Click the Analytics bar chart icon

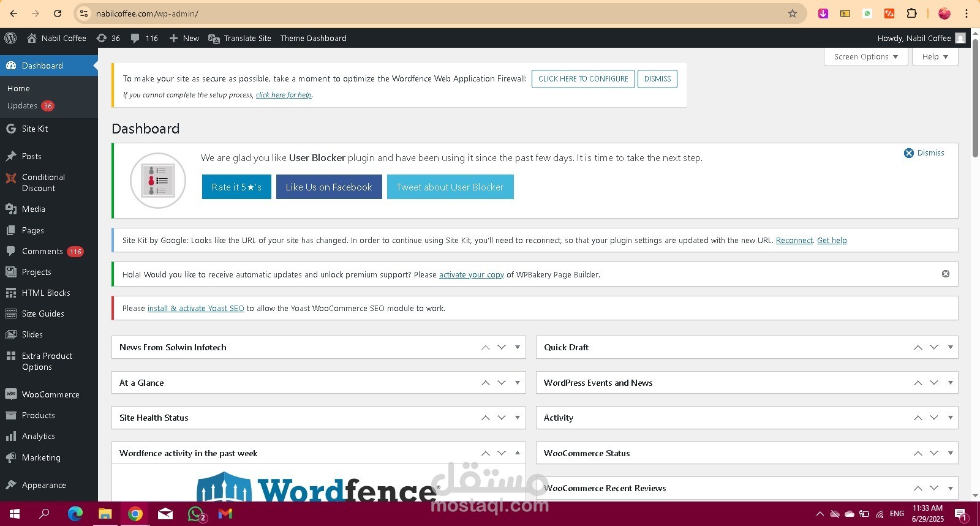(10, 436)
